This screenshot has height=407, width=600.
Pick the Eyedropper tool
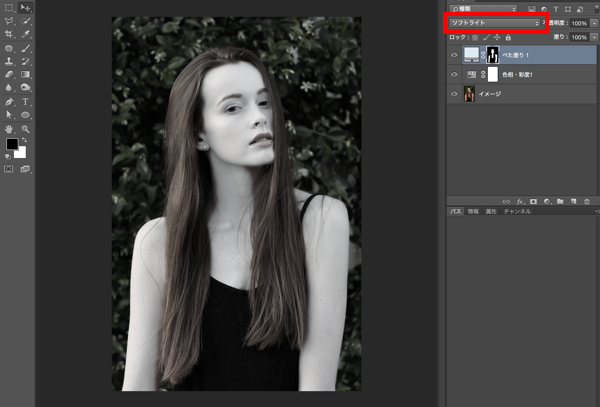coord(26,33)
